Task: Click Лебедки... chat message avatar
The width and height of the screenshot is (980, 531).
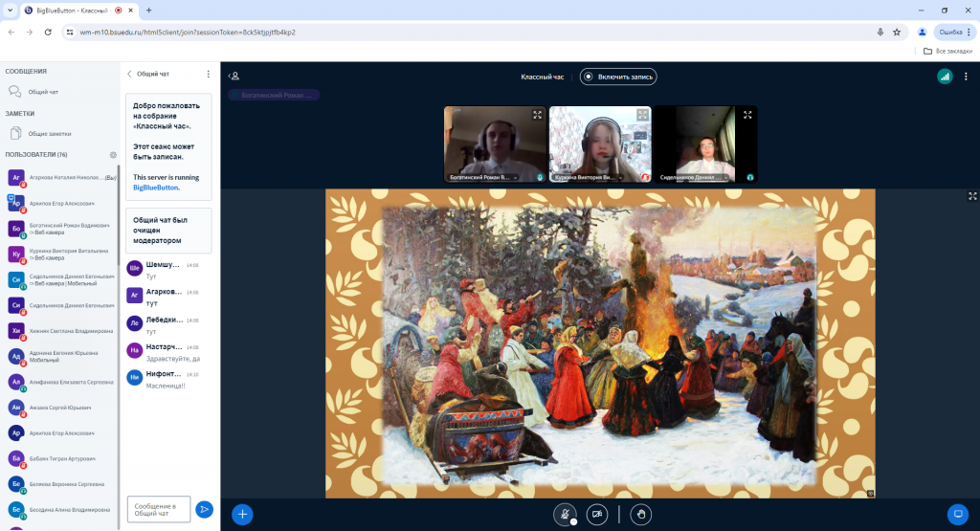Action: tap(134, 323)
